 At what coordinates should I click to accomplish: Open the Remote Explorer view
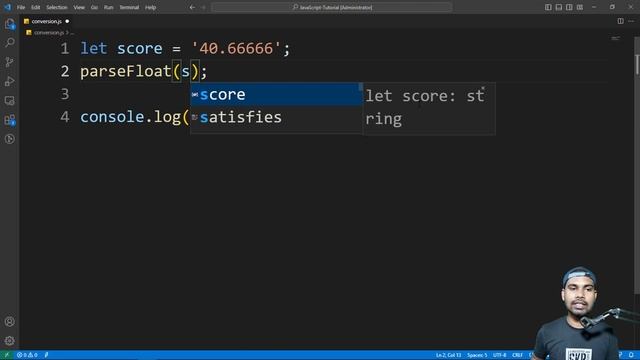pyautogui.click(x=10, y=100)
